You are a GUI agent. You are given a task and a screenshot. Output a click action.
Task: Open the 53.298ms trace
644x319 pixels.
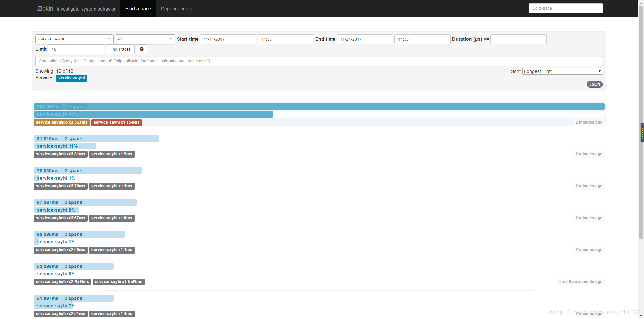point(73,266)
